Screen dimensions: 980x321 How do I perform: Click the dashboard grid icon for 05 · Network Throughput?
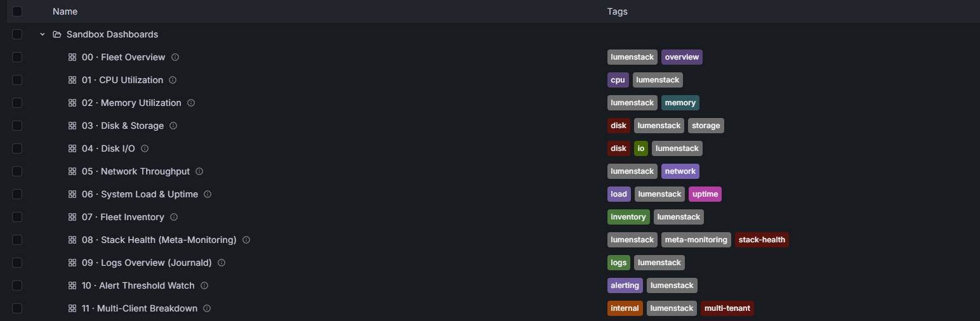pos(72,171)
